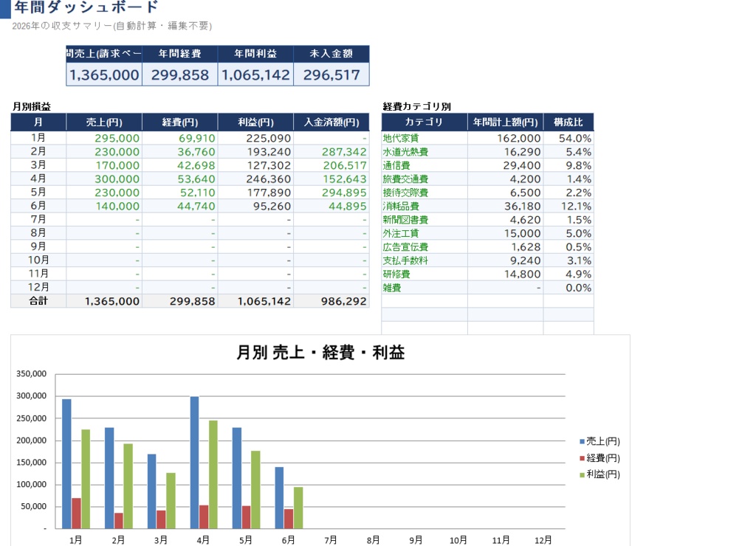Viewport: 756px width, 546px height.
Task: Click the 年間経費 summary card header
Action: tap(180, 53)
